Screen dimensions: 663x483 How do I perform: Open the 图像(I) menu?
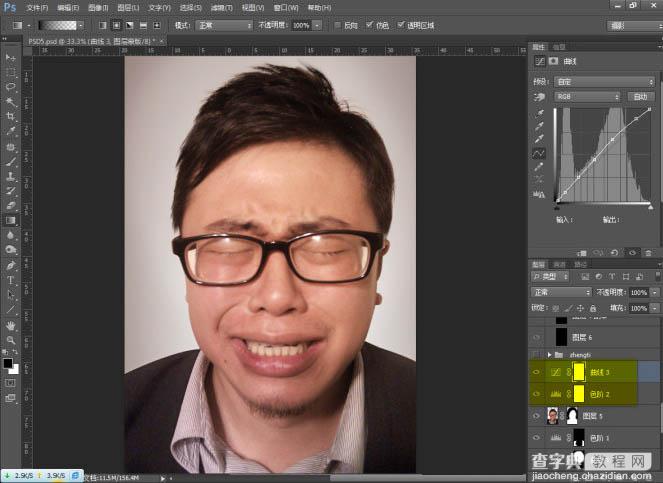[x=99, y=8]
